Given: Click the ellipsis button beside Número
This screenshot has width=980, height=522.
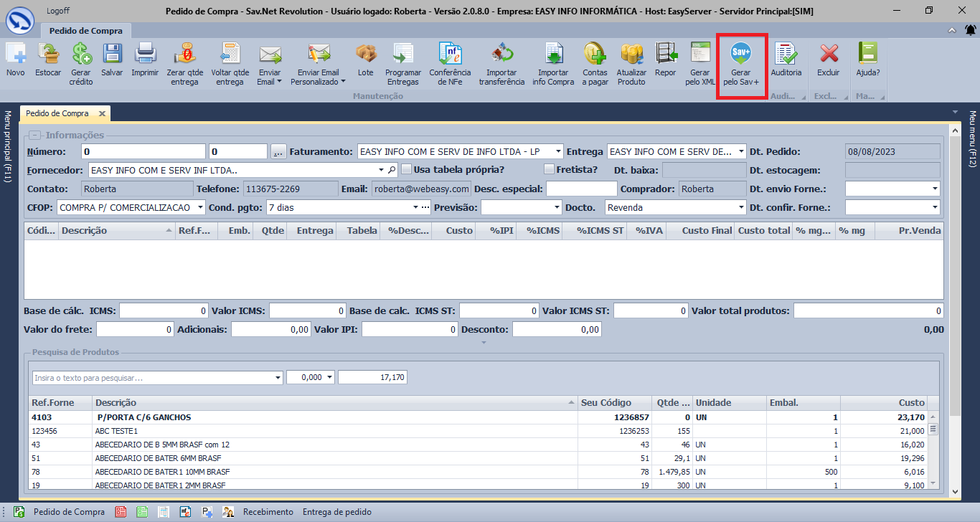Looking at the screenshot, I should coord(278,151).
